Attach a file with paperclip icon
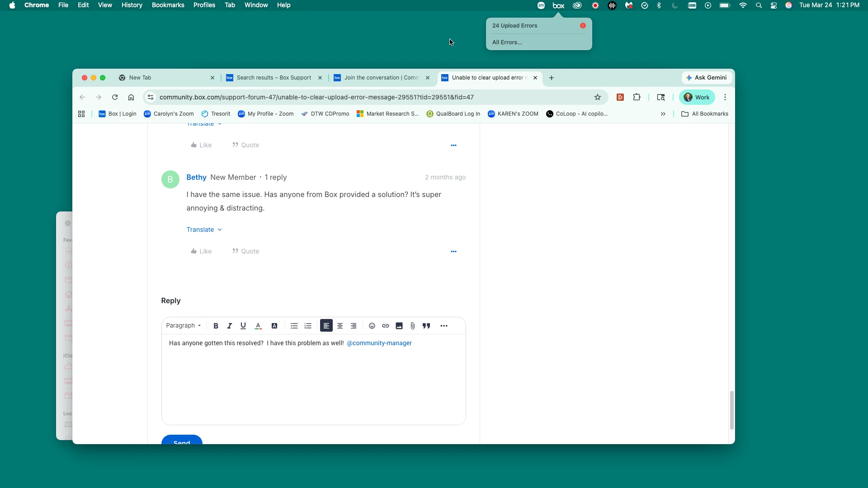The width and height of the screenshot is (868, 488). (413, 326)
